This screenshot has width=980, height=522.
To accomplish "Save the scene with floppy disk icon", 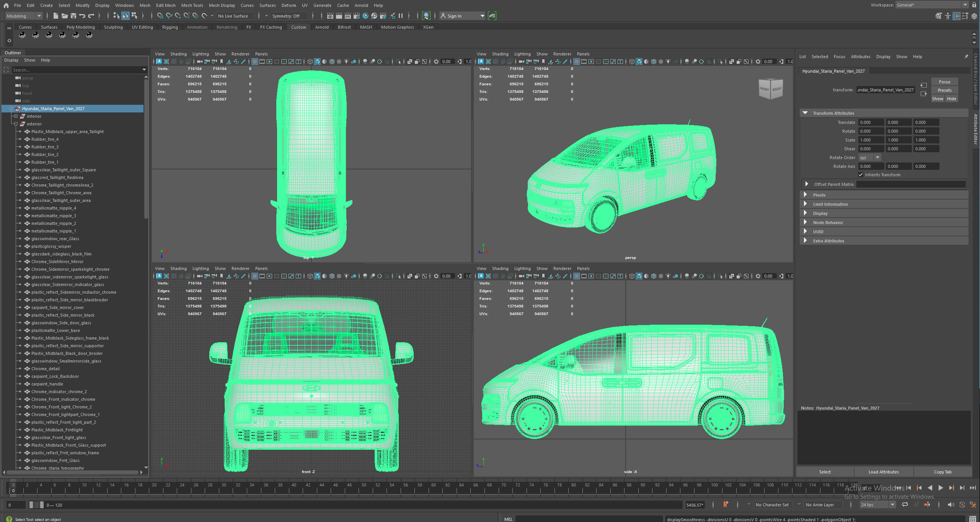I will (73, 16).
